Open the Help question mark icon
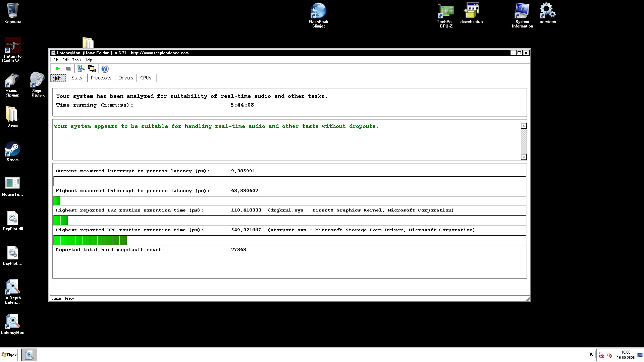644x362 pixels. coord(105,69)
